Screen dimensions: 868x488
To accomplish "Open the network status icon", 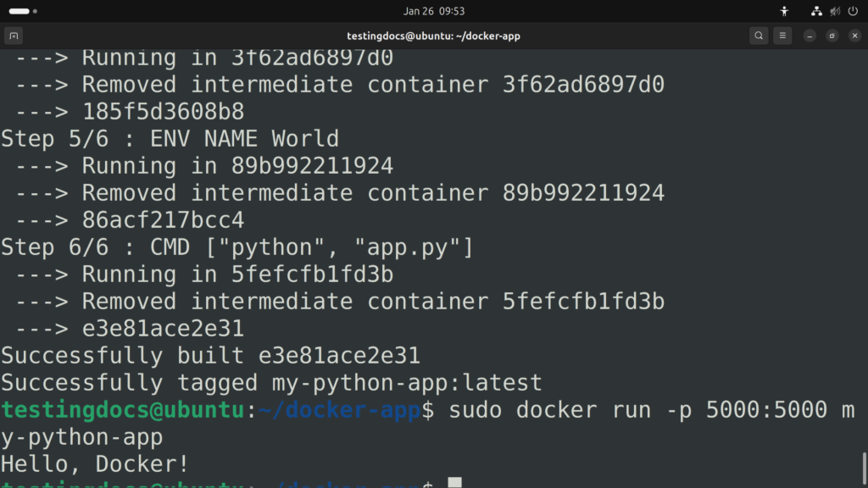I will coord(816,11).
